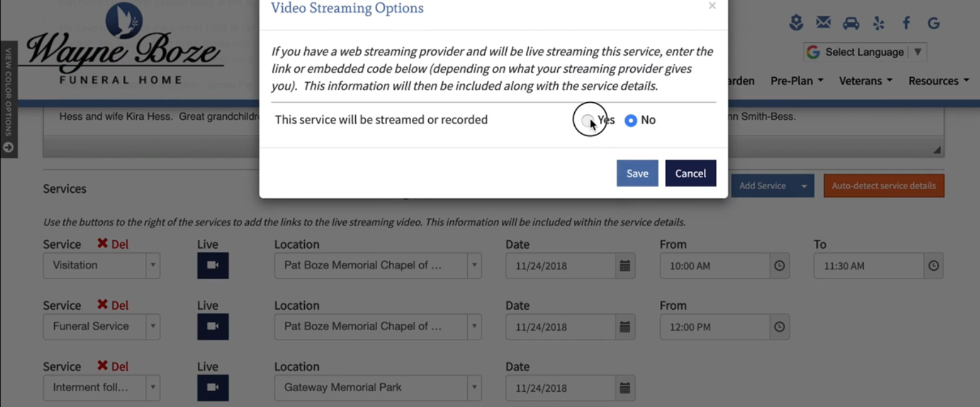Screen dimensions: 980x407
Task: Open the Select Language dropdown
Action: [864, 52]
